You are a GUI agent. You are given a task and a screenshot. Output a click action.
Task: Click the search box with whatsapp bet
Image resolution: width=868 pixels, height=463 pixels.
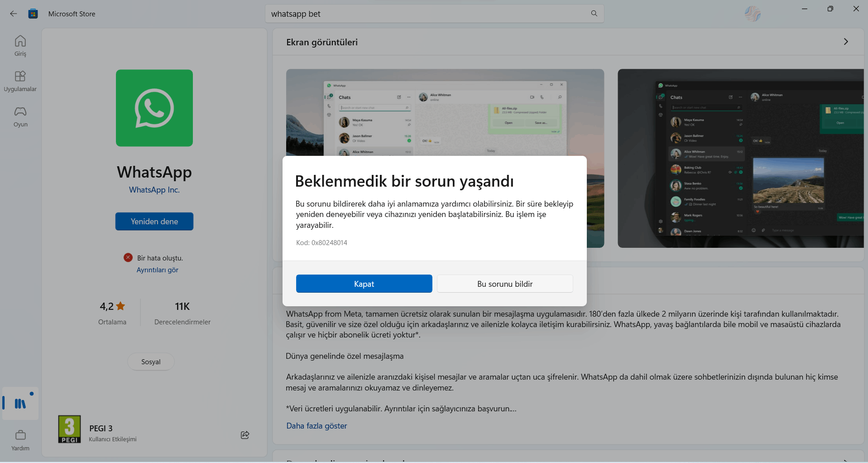434,14
